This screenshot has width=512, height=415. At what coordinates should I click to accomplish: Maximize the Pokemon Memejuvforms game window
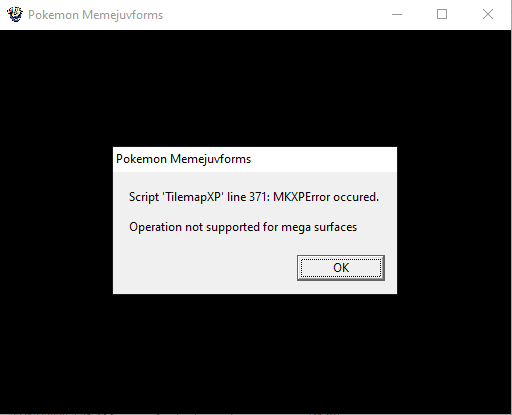pyautogui.click(x=442, y=15)
